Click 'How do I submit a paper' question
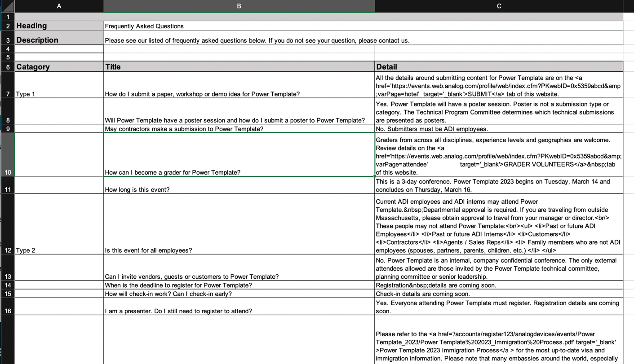634x364 pixels. click(x=239, y=85)
